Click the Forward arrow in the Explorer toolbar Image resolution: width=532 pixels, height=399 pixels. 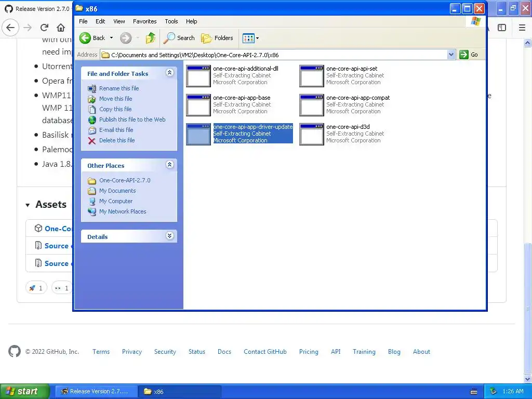[126, 38]
